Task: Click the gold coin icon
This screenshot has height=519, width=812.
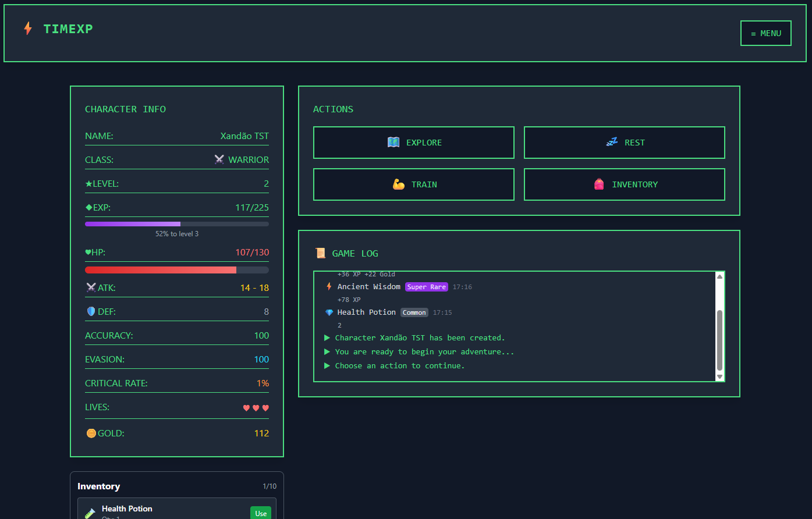Action: coord(91,433)
